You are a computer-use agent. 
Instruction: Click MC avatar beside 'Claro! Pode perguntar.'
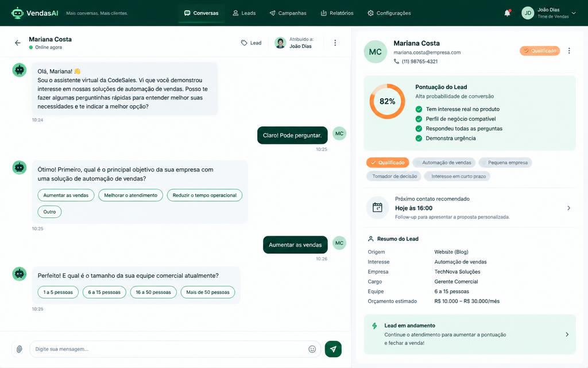click(339, 133)
